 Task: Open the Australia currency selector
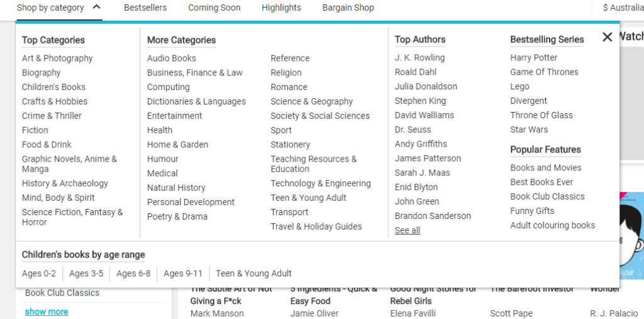(622, 8)
